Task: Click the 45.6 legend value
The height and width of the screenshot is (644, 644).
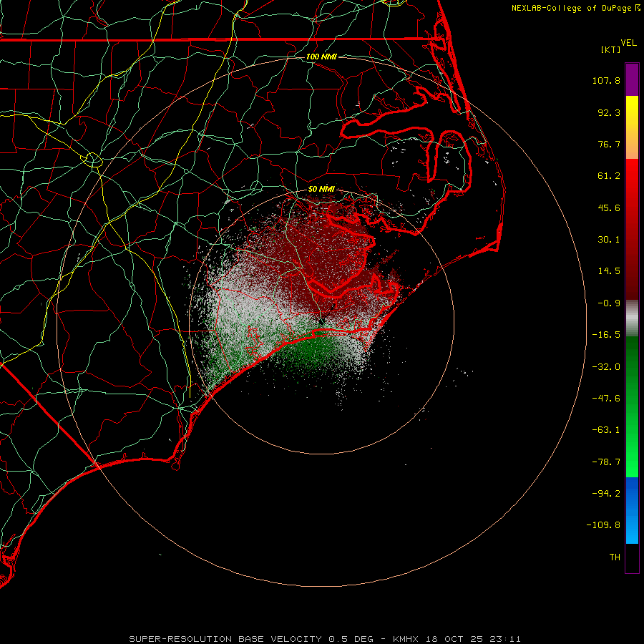Action: (x=609, y=208)
